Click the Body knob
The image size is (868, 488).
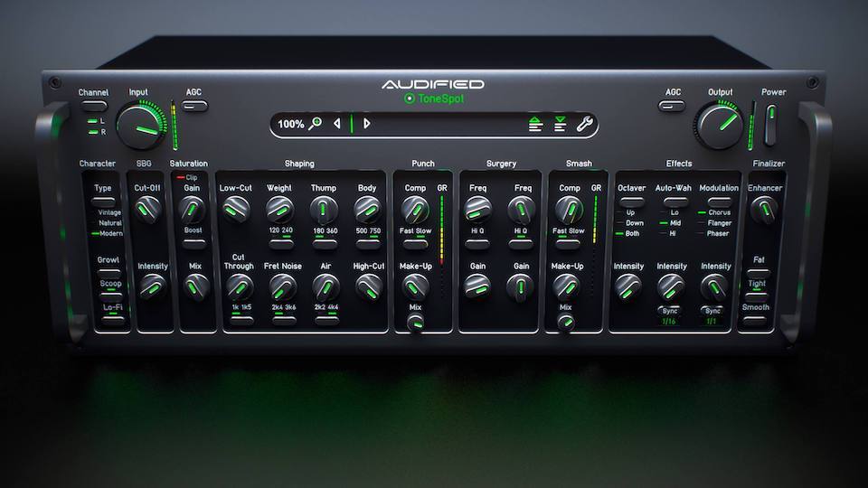click(x=367, y=210)
